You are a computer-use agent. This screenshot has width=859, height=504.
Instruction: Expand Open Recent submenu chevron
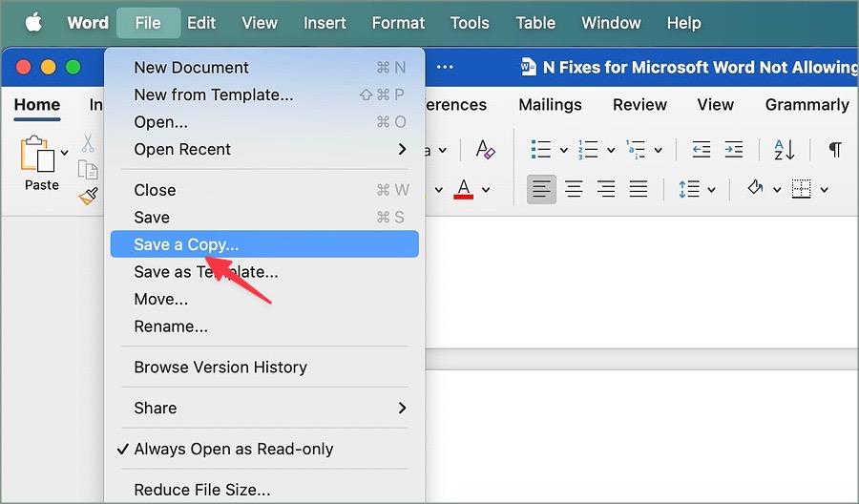402,149
